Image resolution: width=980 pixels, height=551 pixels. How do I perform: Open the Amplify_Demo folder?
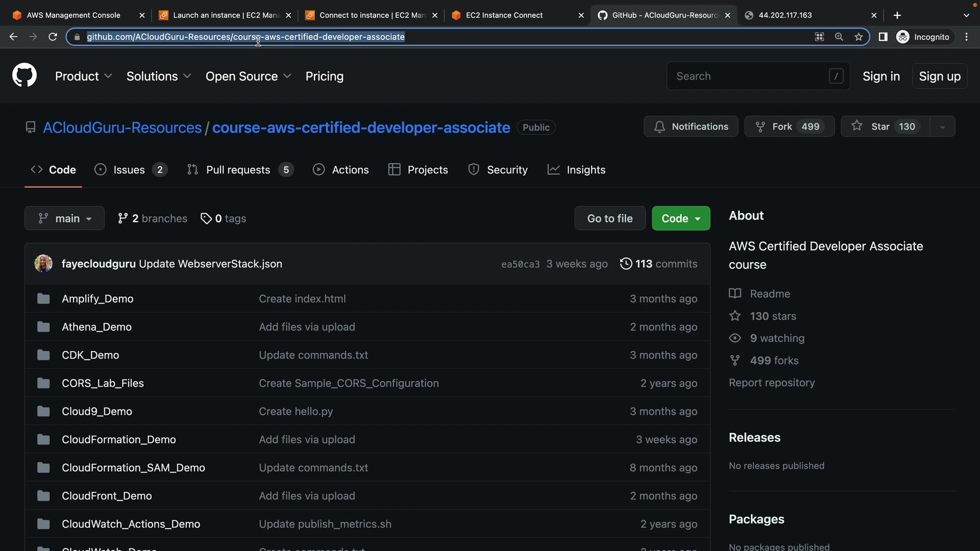[97, 299]
